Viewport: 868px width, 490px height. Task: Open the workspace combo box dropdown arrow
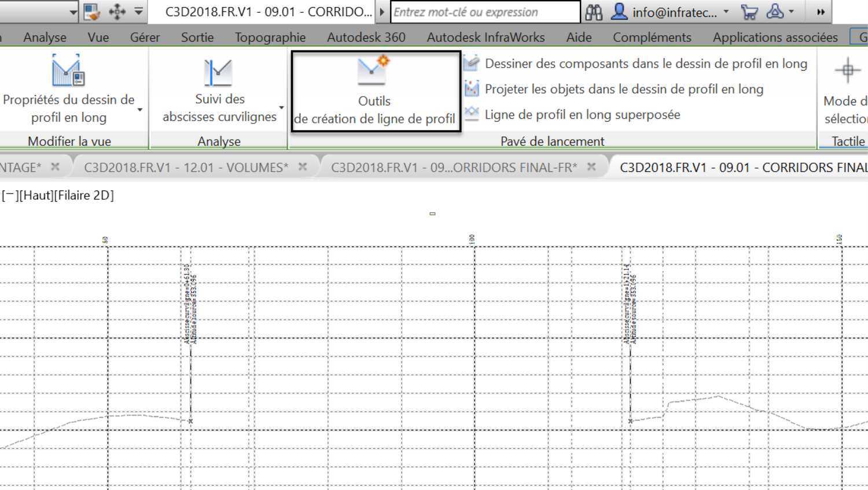coord(73,12)
